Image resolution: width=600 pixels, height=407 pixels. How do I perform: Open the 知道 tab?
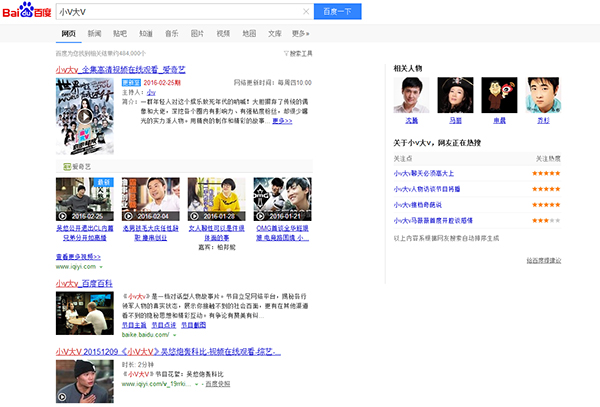click(x=146, y=33)
